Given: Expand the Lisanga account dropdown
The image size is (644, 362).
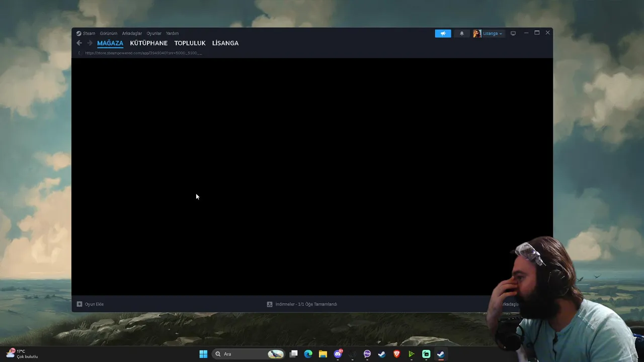Looking at the screenshot, I should [493, 33].
